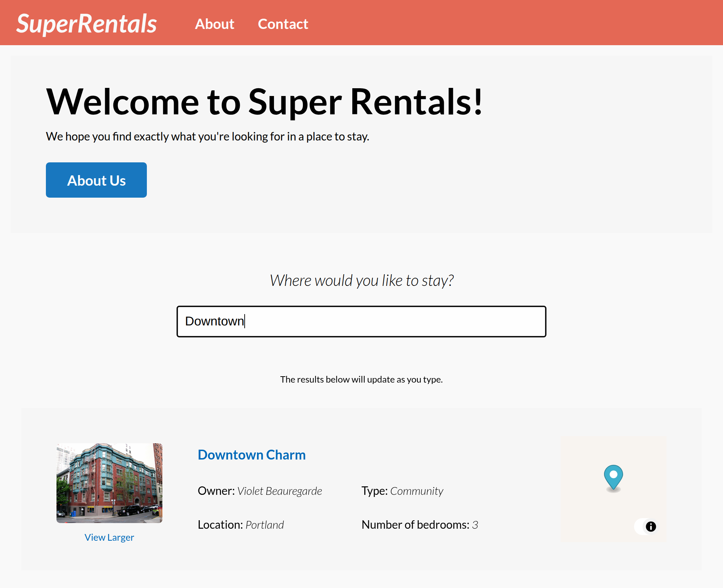
Task: Focus the Downtown search input field
Action: point(361,322)
